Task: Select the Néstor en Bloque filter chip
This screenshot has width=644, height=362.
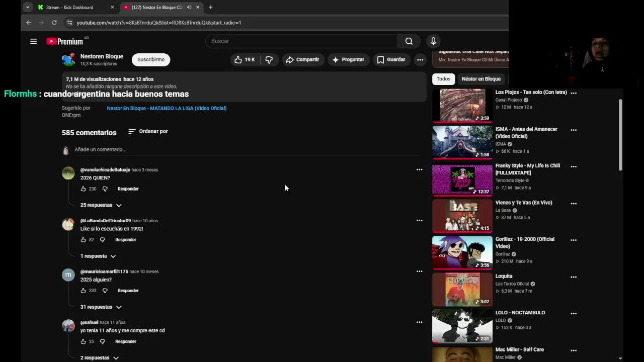Action: tap(481, 79)
